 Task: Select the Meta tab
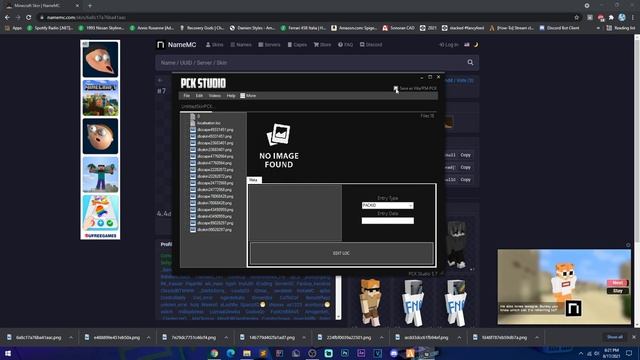coord(253,180)
